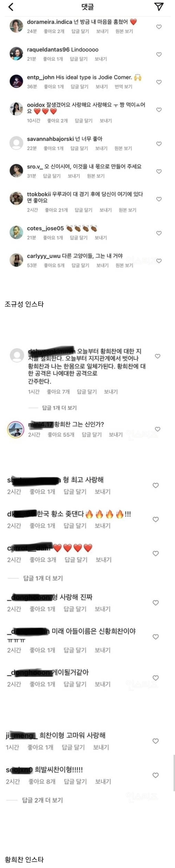Expand '답글 1개 더 보기' under the carrot comment
The height and width of the screenshot is (868, 175).
[43, 578]
